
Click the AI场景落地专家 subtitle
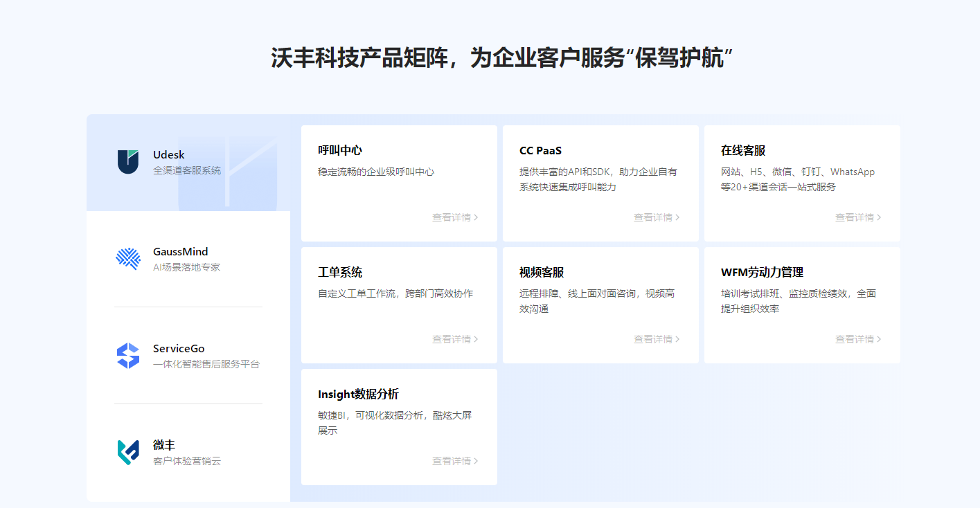click(x=186, y=267)
